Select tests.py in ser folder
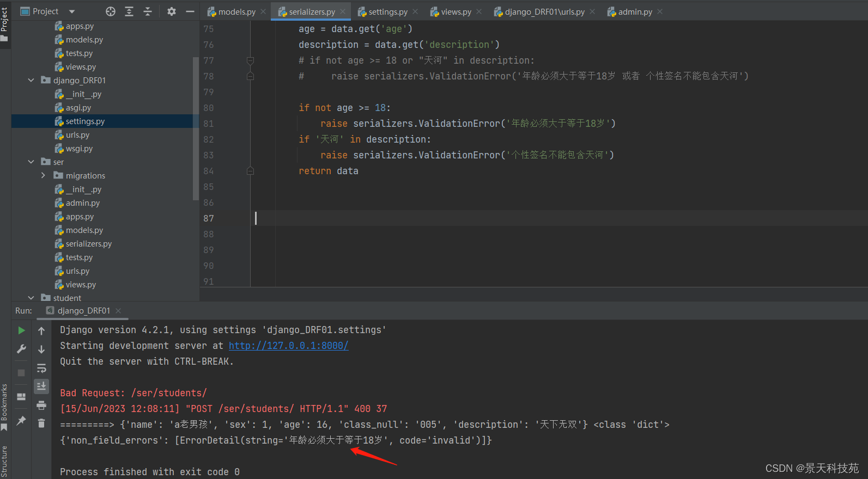This screenshot has width=868, height=479. (79, 257)
